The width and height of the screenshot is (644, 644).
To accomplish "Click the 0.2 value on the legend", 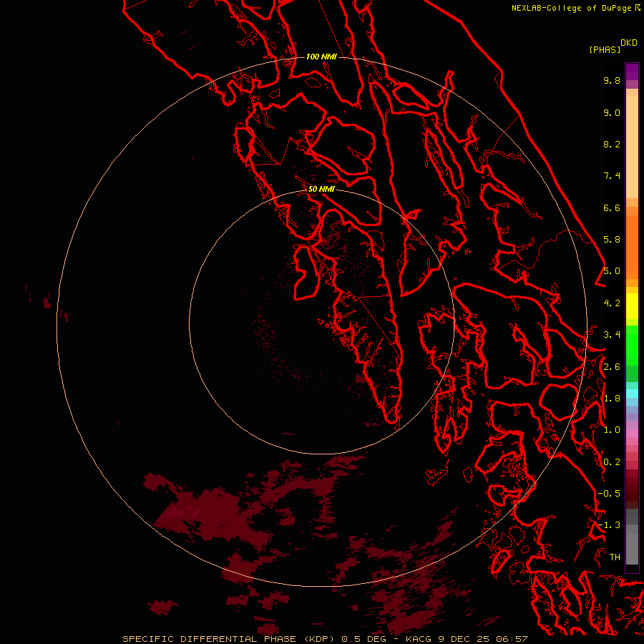I will click(x=612, y=462).
